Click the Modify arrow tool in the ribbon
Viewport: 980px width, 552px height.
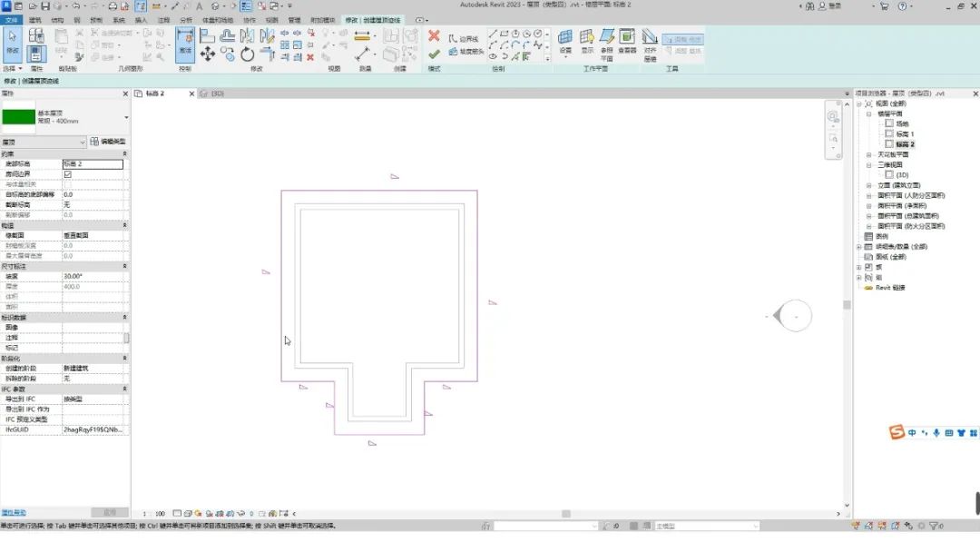point(13,43)
